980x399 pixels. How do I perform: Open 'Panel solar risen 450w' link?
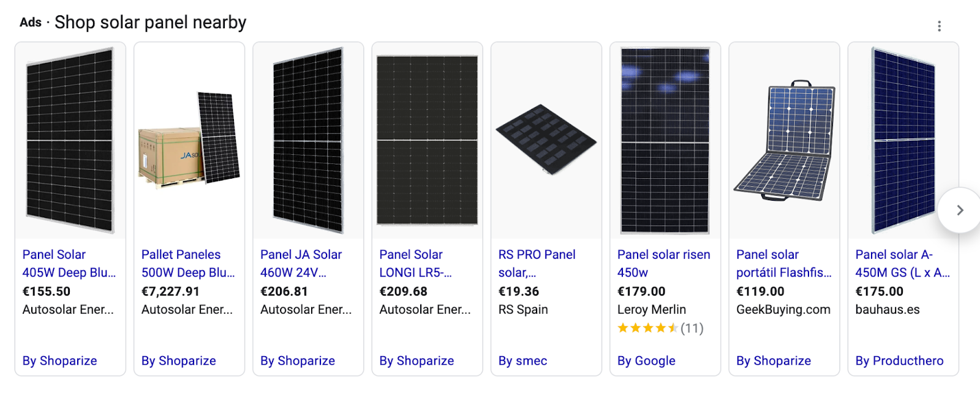click(x=663, y=263)
